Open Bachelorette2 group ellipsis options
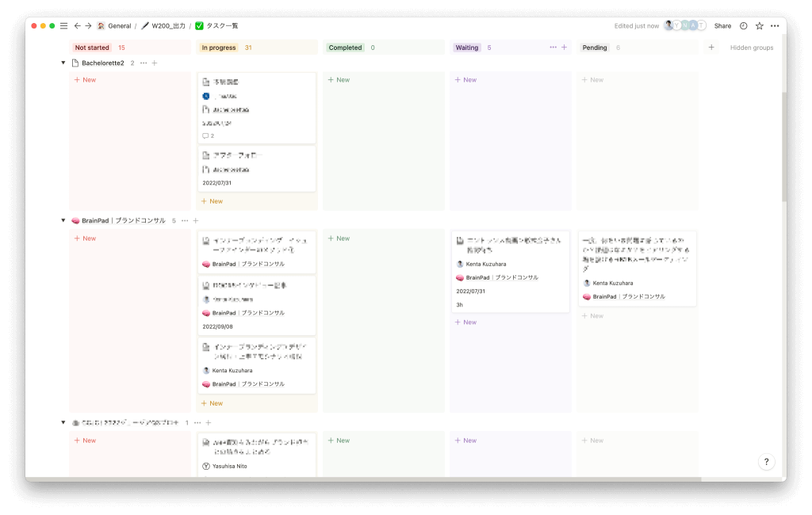Screen dimensions: 812x515 [x=144, y=63]
